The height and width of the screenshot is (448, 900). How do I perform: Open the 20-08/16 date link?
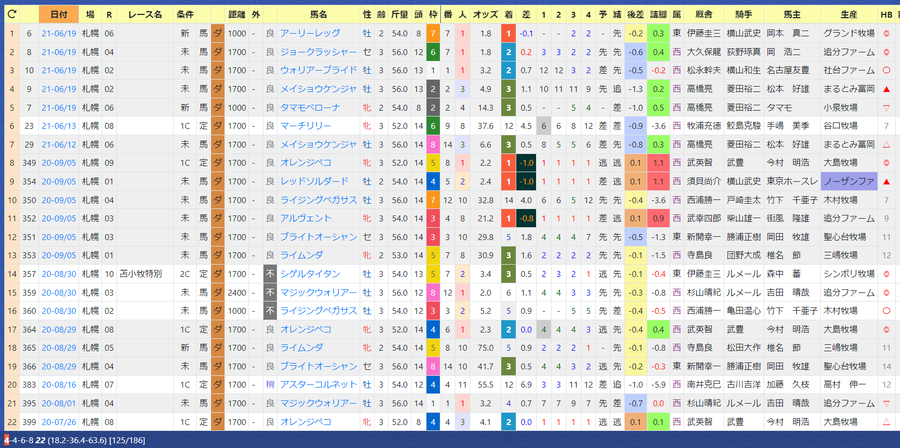(x=59, y=385)
